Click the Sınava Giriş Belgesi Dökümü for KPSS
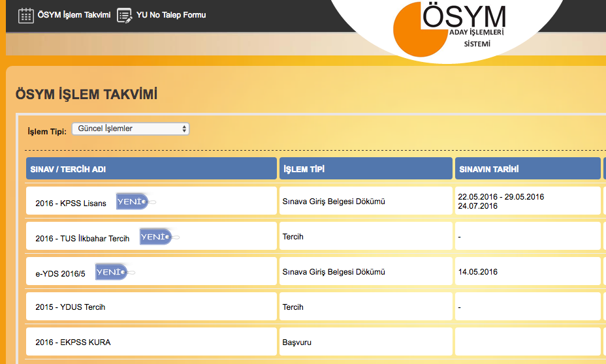606x364 pixels. click(333, 202)
